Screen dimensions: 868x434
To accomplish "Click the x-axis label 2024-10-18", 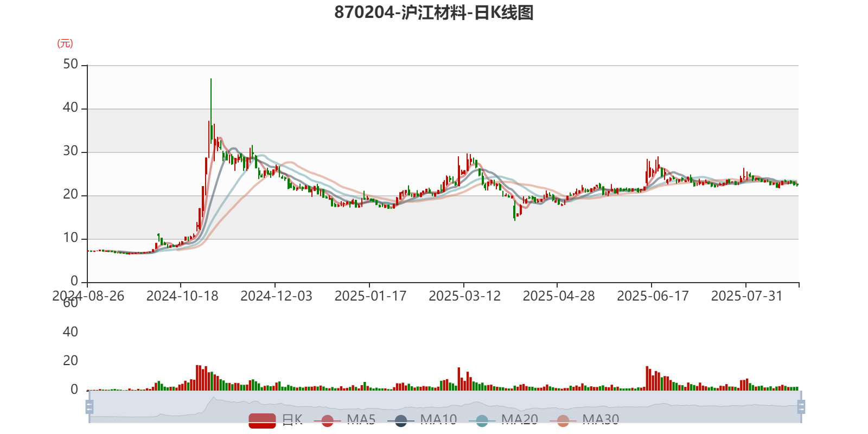I will pos(182,296).
